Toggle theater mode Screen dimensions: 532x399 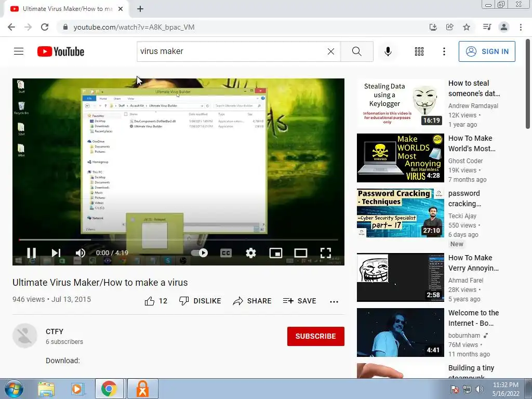(x=301, y=253)
